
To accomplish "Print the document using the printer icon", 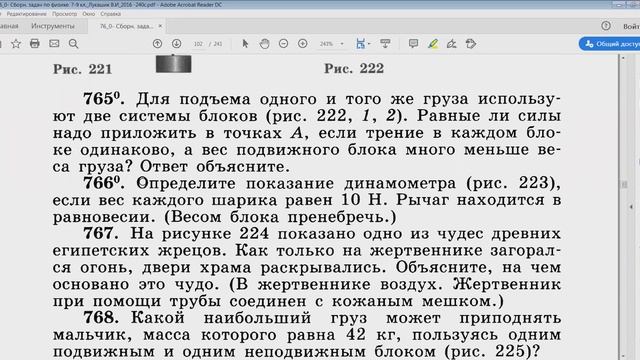I will [x=35, y=44].
